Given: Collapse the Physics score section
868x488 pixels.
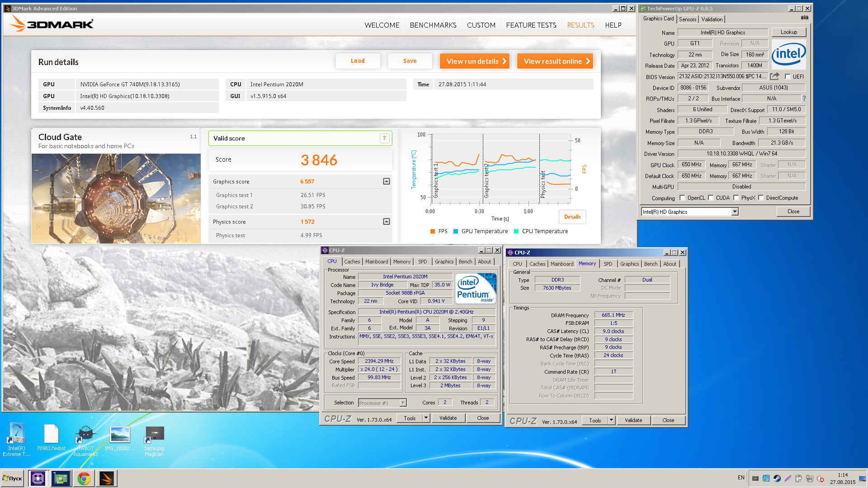Looking at the screenshot, I should [x=387, y=221].
